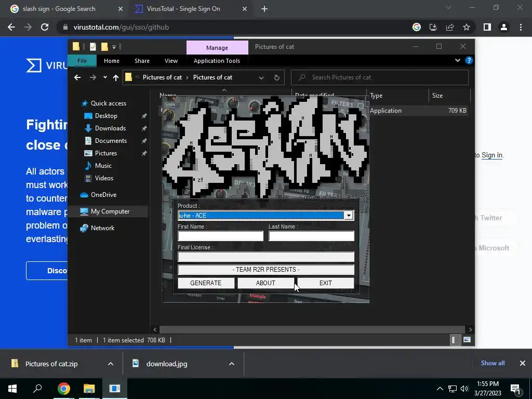Open File menu in Explorer
The width and height of the screenshot is (532, 399).
click(x=82, y=61)
